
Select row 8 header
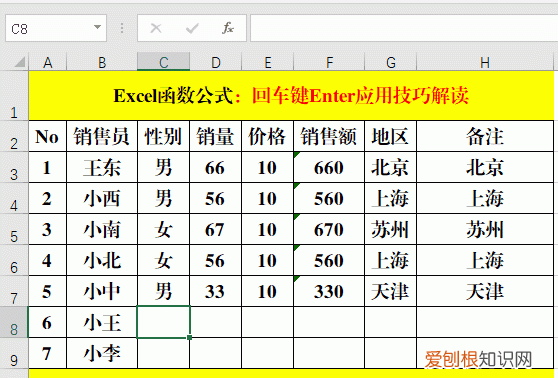pyautogui.click(x=14, y=322)
